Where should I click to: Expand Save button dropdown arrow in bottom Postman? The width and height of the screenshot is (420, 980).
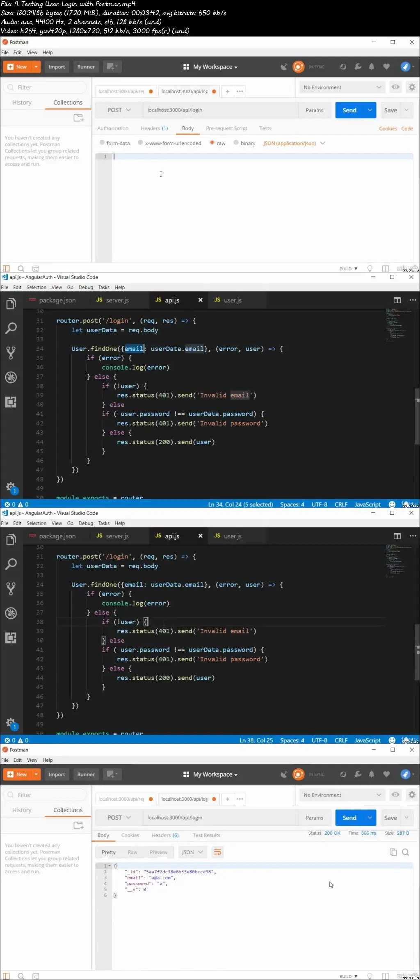407,818
